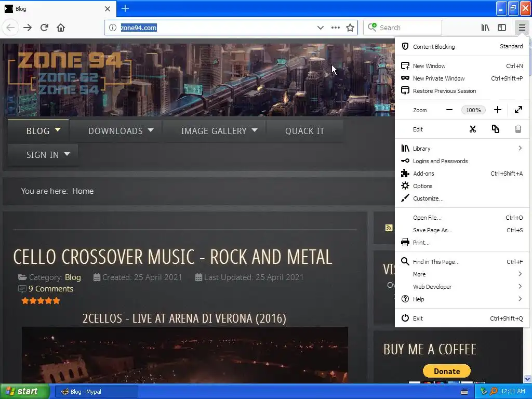
Task: Open a New Private Window
Action: (x=462, y=78)
